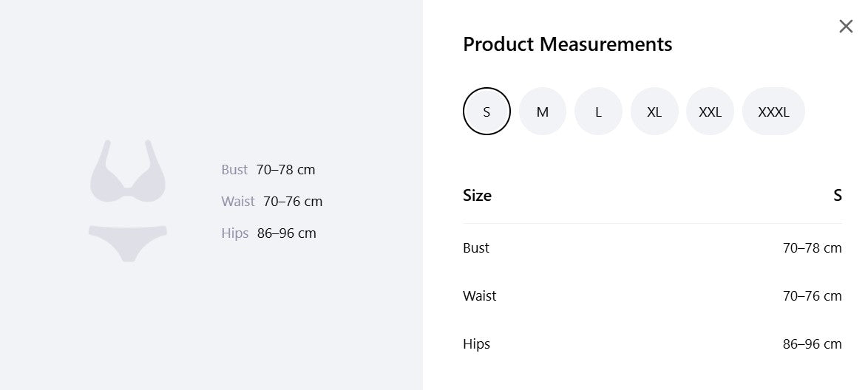Click the Bust label beside the illustration
This screenshot has width=868, height=390.
[234, 169]
